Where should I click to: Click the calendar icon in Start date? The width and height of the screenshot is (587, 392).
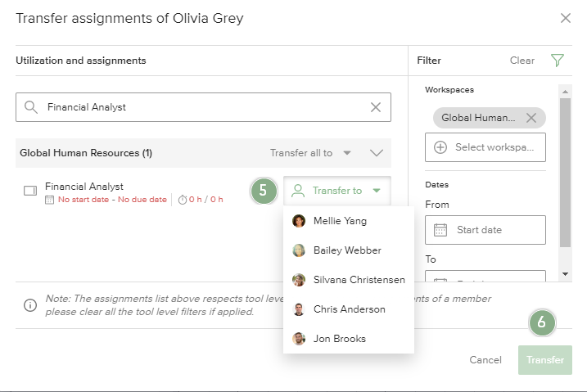tap(440, 230)
